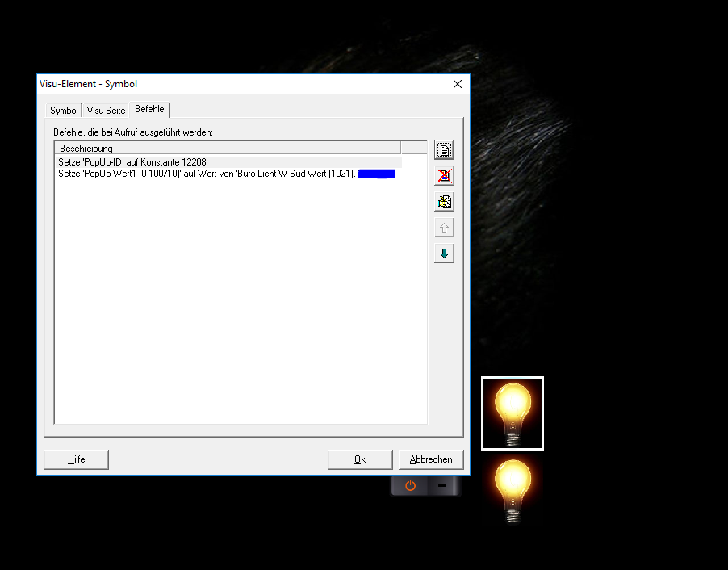
Task: Open the Visu-Seite tab
Action: (106, 111)
